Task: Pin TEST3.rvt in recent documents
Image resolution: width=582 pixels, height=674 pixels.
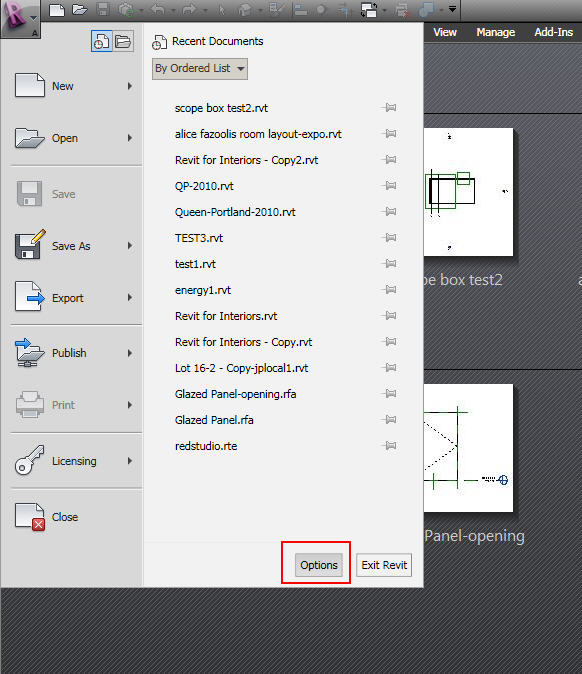Action: point(389,237)
